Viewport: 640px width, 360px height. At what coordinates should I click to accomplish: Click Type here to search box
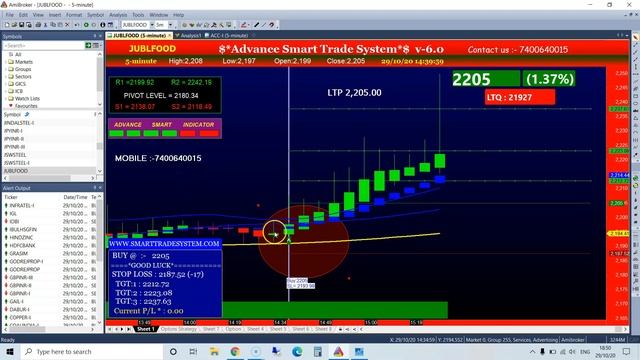[x=92, y=351]
